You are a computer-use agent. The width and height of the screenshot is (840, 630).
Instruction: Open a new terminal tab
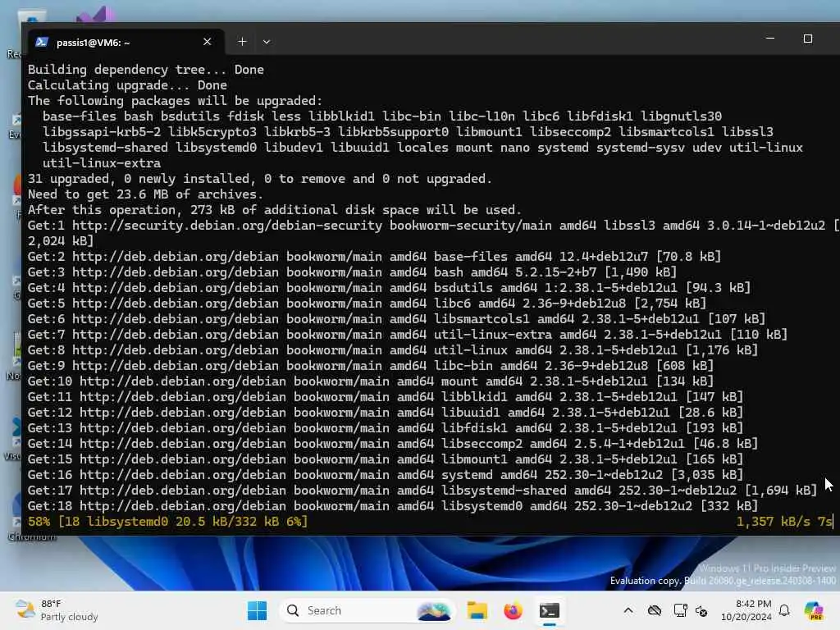coord(242,42)
